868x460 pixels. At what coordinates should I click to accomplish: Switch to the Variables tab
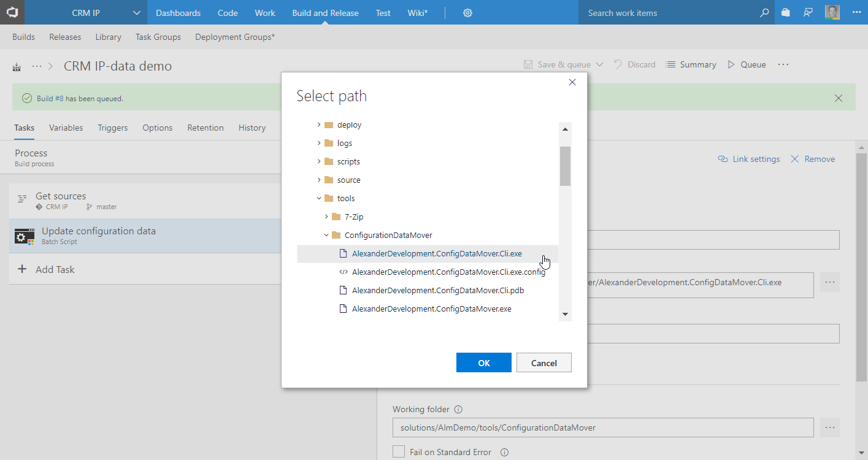point(66,128)
